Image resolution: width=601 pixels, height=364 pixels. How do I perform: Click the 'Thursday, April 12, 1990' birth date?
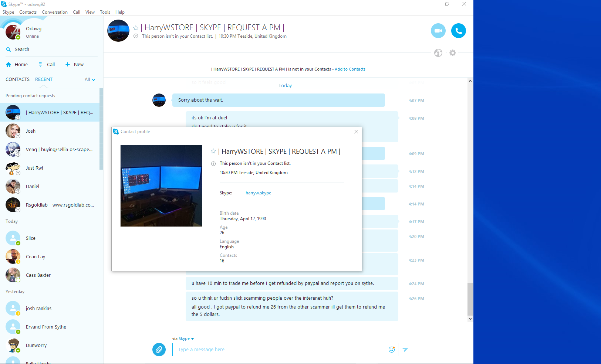pos(243,219)
